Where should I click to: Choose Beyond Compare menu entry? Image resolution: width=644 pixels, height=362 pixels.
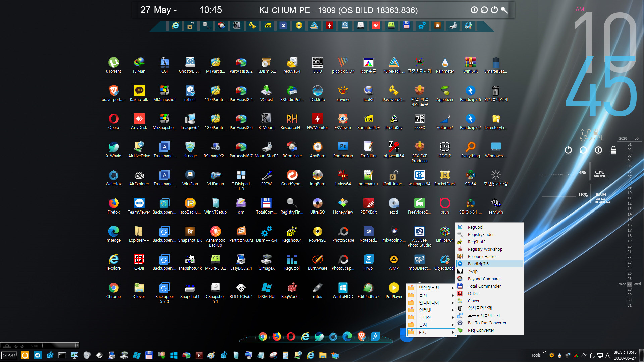point(489,279)
